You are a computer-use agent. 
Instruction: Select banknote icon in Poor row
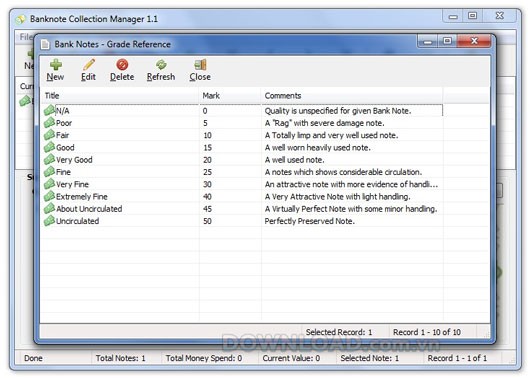(49, 123)
